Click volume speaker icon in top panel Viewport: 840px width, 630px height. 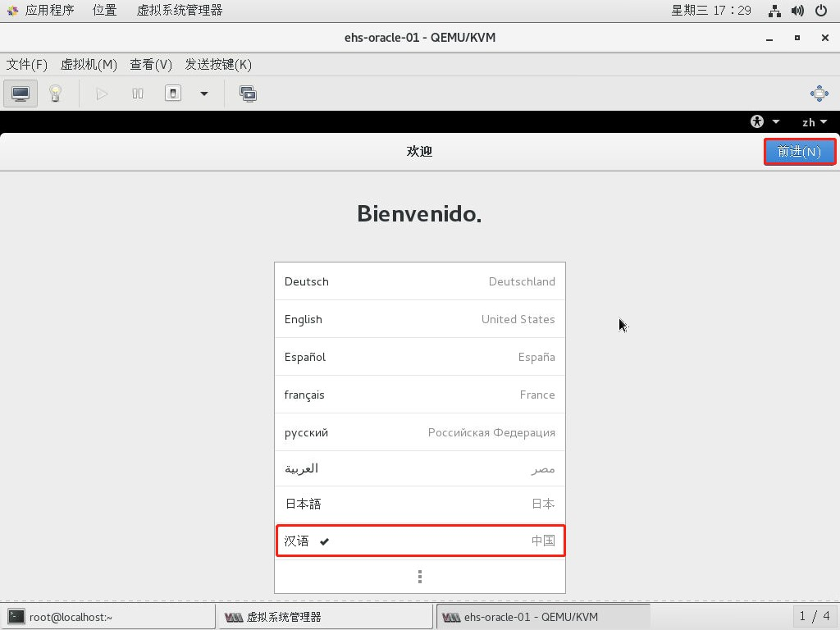pyautogui.click(x=797, y=11)
